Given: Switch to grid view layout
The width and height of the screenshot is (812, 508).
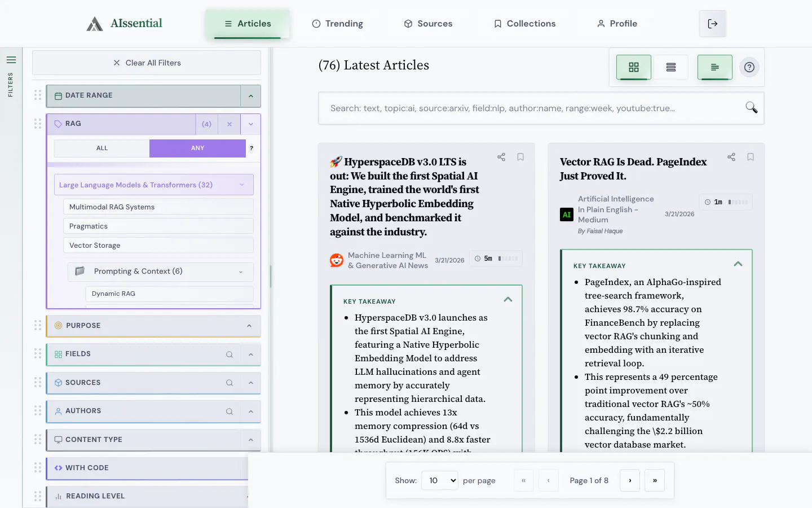Looking at the screenshot, I should (634, 67).
